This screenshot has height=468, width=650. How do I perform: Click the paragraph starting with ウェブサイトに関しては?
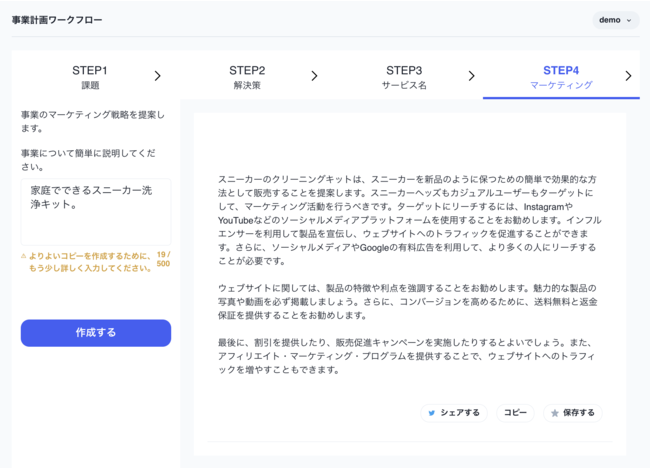click(408, 301)
